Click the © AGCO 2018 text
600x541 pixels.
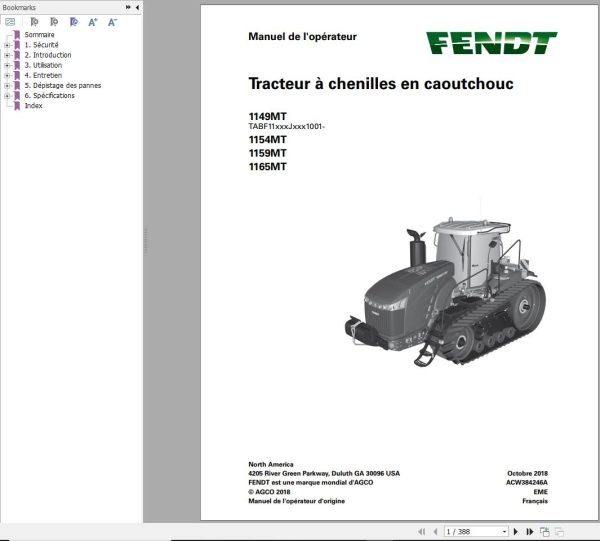pos(269,492)
